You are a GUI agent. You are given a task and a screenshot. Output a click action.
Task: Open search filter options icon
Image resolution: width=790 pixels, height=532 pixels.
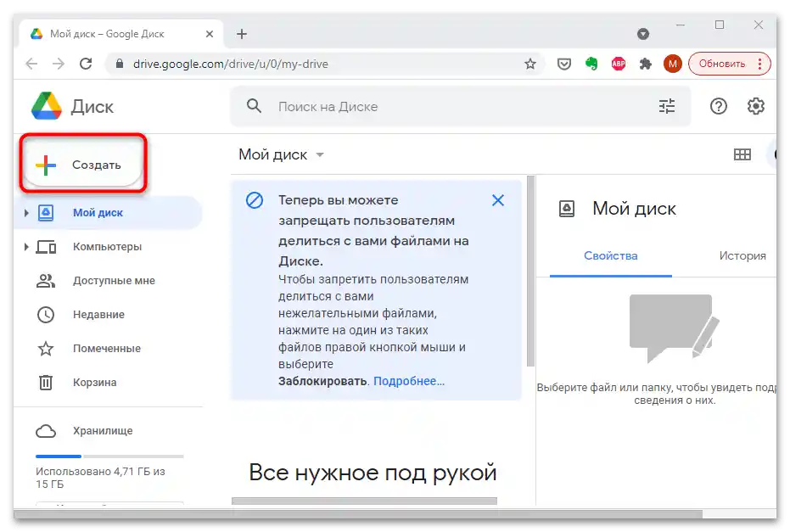coord(667,106)
